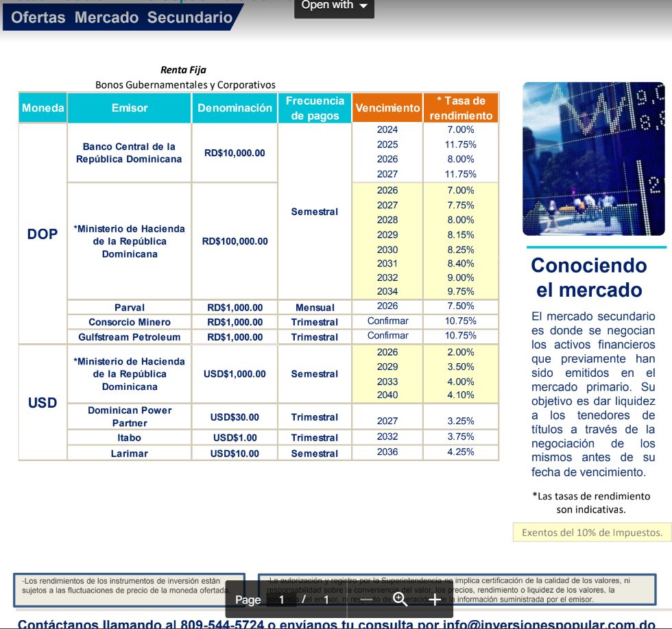Click the "Denominación" column header
The width and height of the screenshot is (672, 629).
[x=235, y=108]
